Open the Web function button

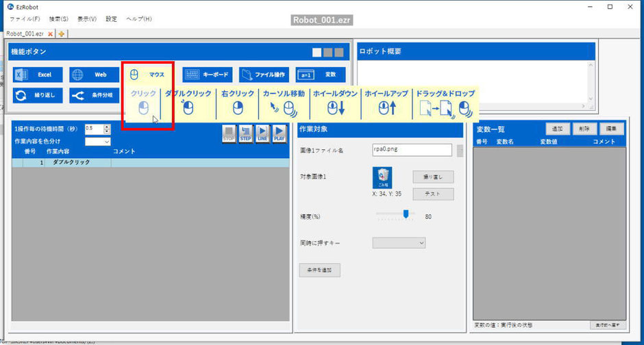pyautogui.click(x=94, y=75)
